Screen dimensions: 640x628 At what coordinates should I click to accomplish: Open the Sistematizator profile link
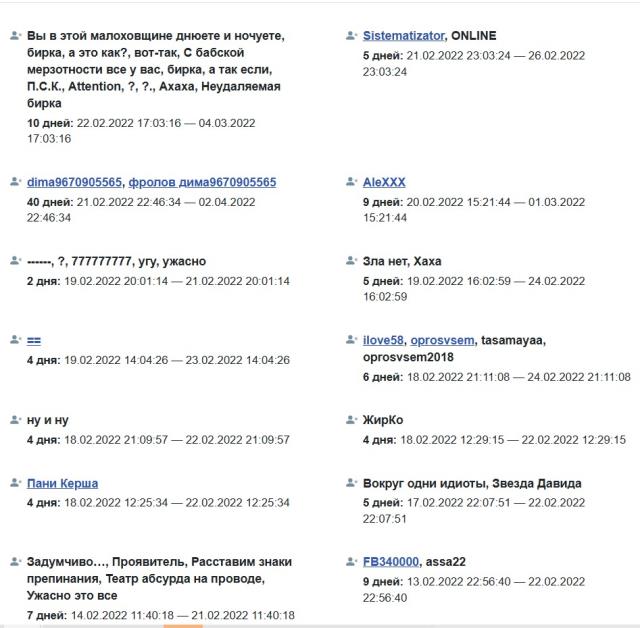[x=403, y=36]
